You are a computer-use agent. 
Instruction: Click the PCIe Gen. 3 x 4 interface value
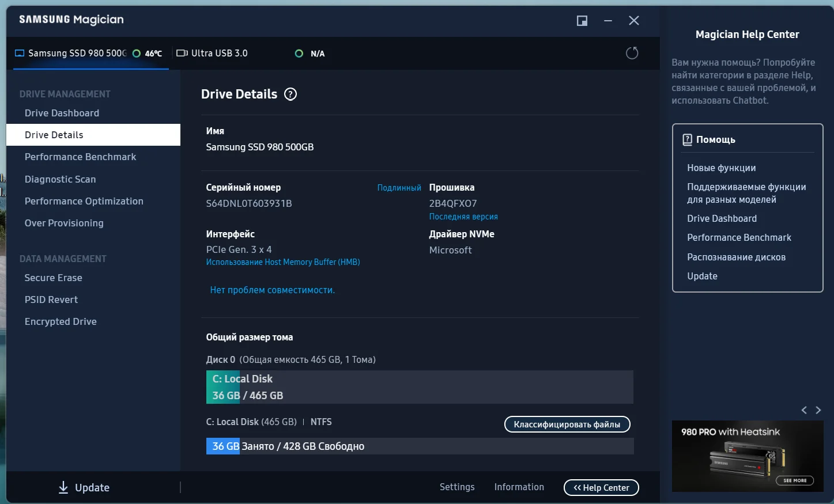[239, 249]
